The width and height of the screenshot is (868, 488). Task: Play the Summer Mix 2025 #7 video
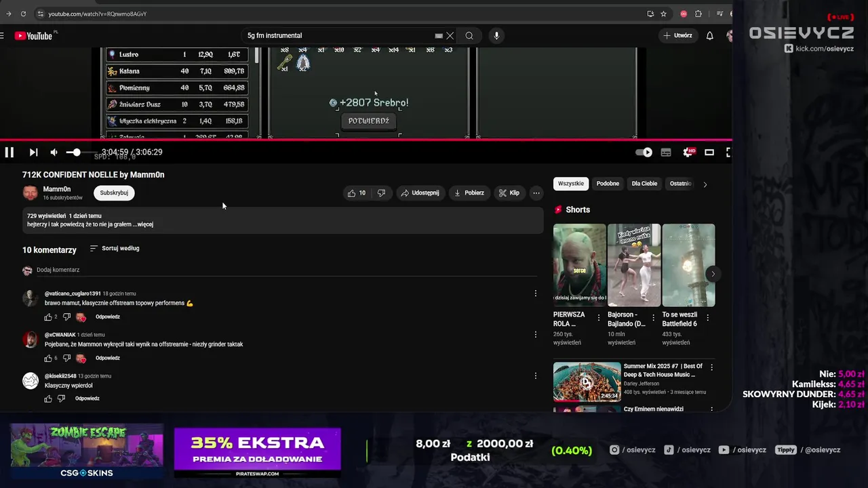click(587, 382)
